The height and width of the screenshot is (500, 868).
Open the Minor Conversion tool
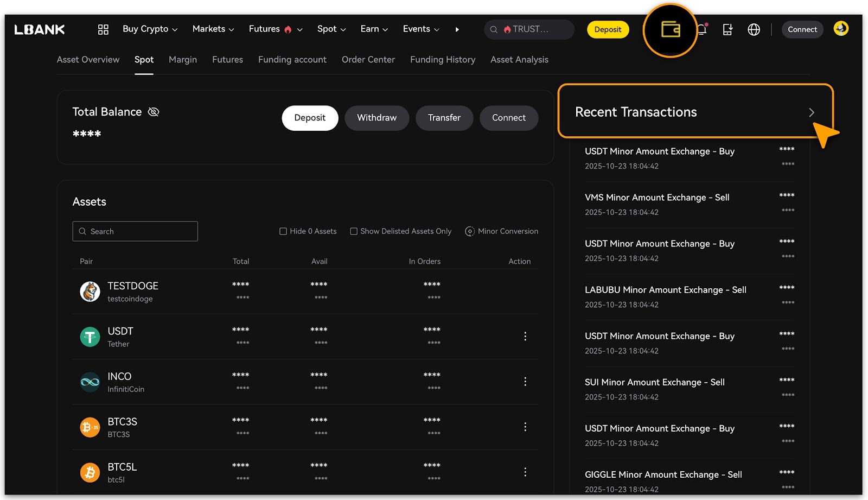tap(502, 231)
